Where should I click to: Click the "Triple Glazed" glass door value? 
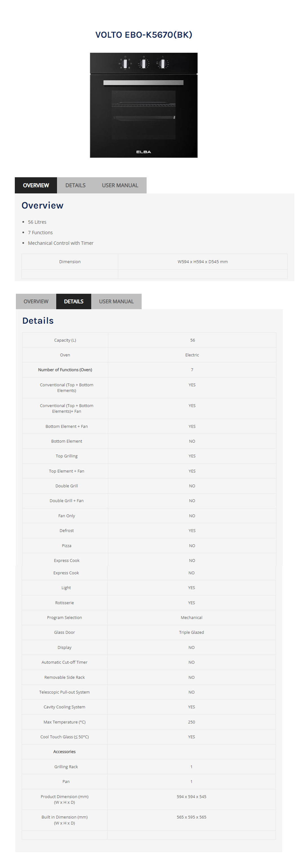[191, 632]
